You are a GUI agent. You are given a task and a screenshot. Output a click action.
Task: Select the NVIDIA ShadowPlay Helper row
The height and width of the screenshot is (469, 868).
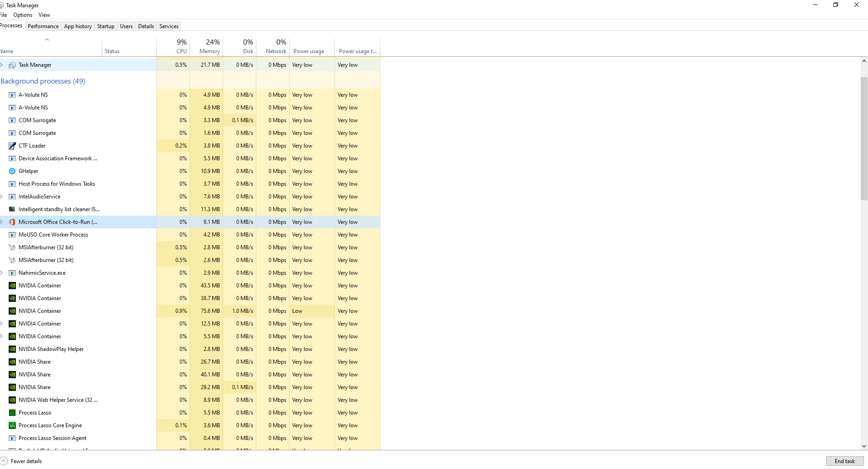click(x=190, y=349)
